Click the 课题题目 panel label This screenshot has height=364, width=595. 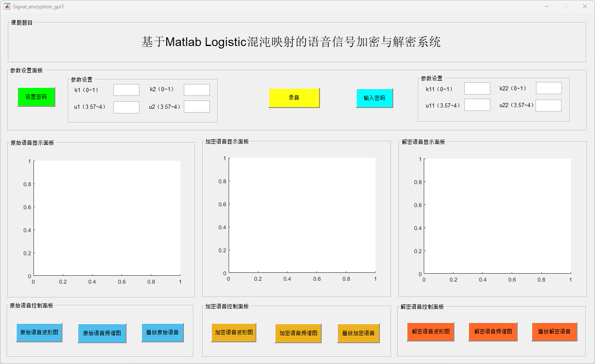(x=22, y=23)
